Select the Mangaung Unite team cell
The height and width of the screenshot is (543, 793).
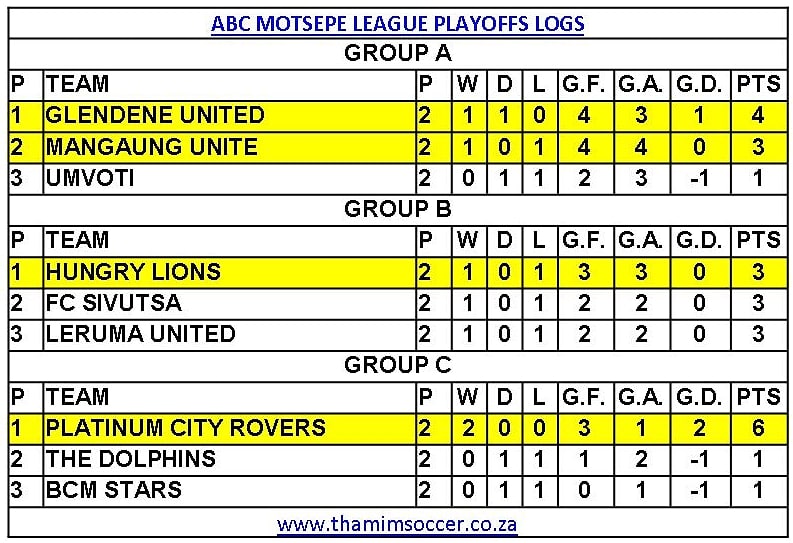click(152, 147)
